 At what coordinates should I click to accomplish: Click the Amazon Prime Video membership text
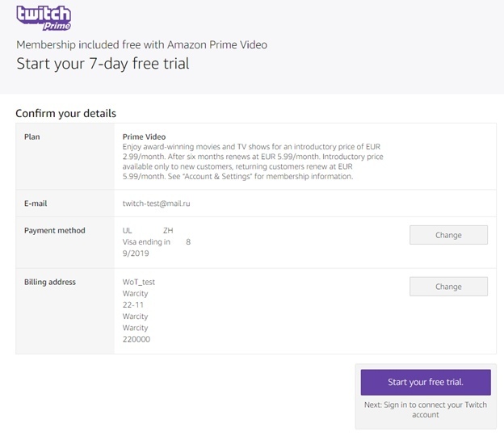pos(141,44)
